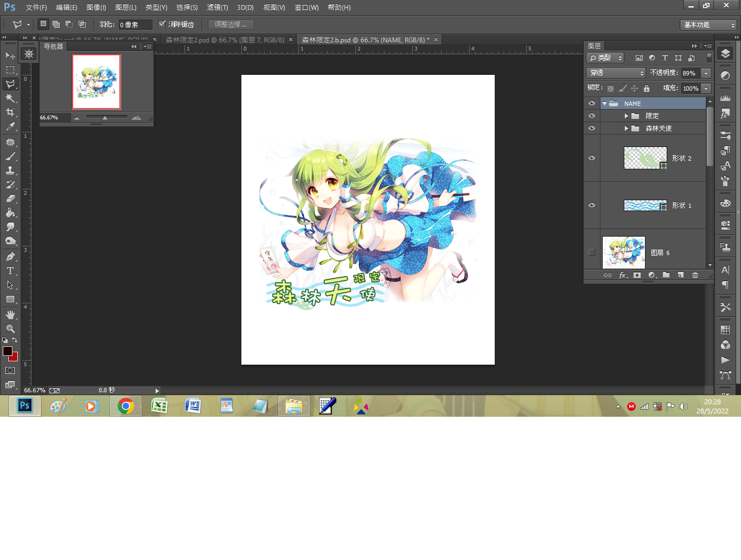Select the Rectangle shape tool
The image size is (741, 560).
click(10, 299)
